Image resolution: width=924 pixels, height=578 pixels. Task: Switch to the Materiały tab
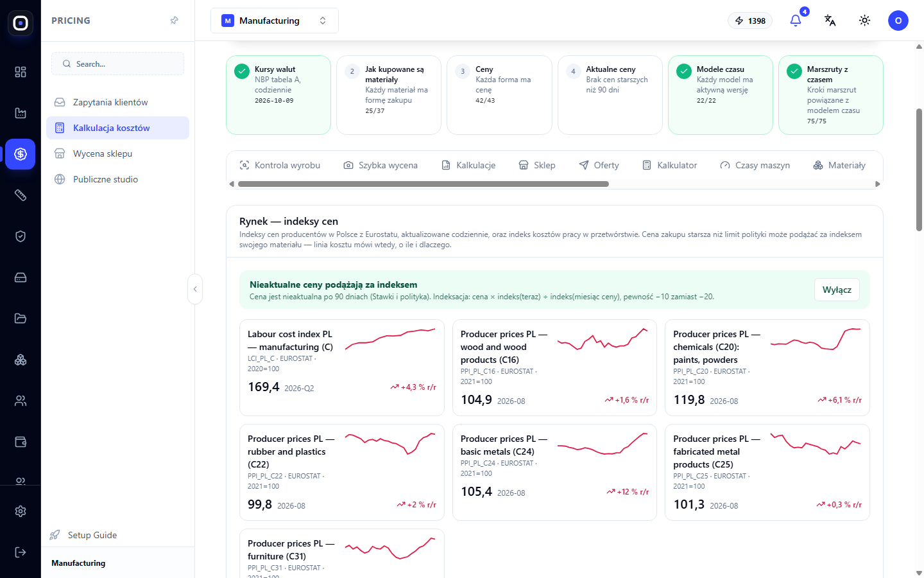tap(839, 165)
